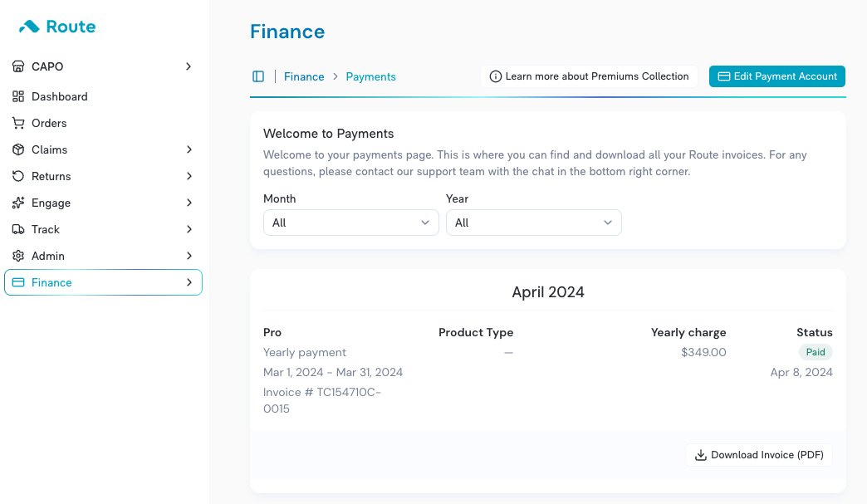
Task: Click the Claims package icon
Action: [18, 149]
